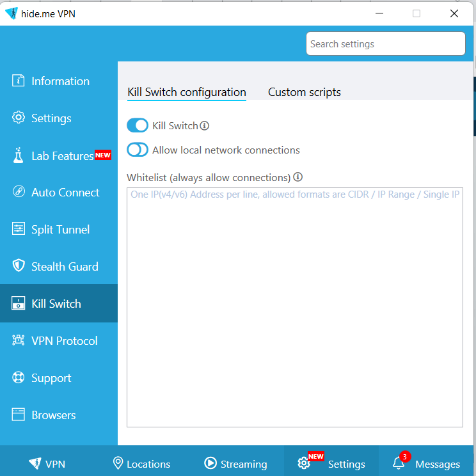The height and width of the screenshot is (476, 476).
Task: Enable Allow local network connections toggle
Action: point(138,150)
